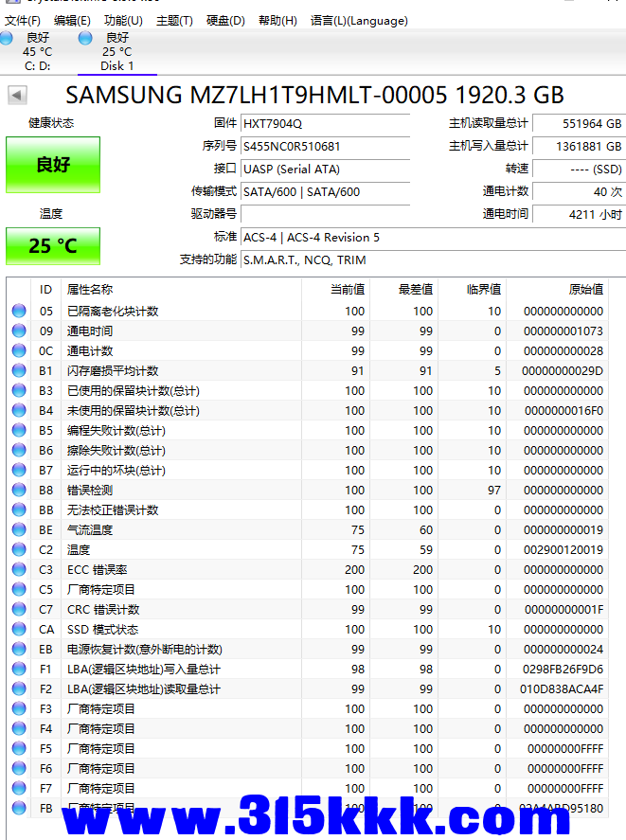Click status icon for row 05 已隔离老化块计数

pyautogui.click(x=19, y=311)
